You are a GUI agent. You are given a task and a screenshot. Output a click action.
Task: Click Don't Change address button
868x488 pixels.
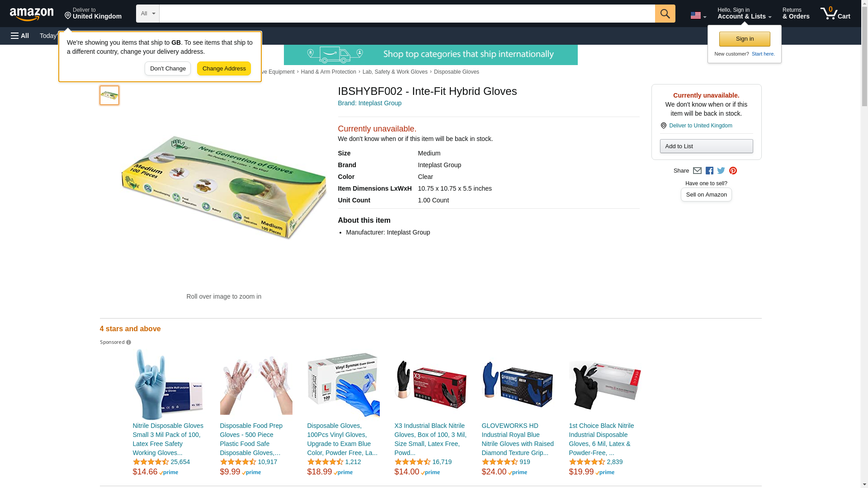(x=168, y=69)
